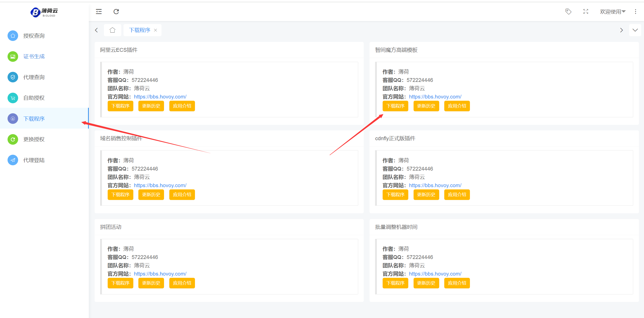Click the 自助授权 cart icon in sidebar
Screen dimensions: 644x318
tap(13, 98)
